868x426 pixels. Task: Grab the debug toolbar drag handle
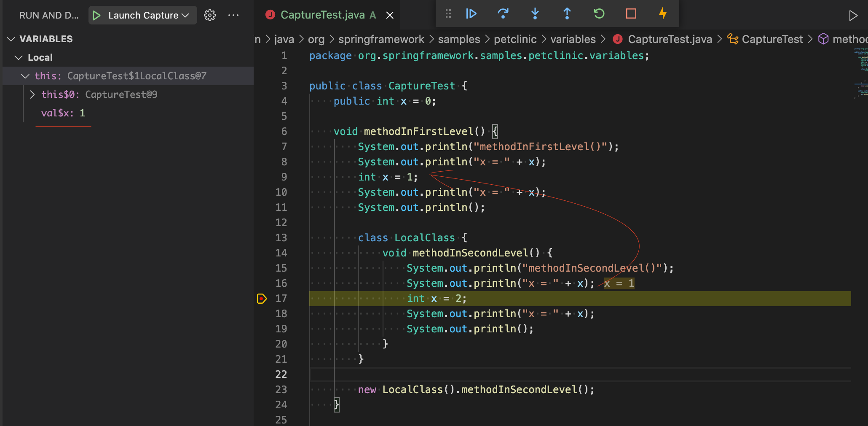(x=448, y=14)
